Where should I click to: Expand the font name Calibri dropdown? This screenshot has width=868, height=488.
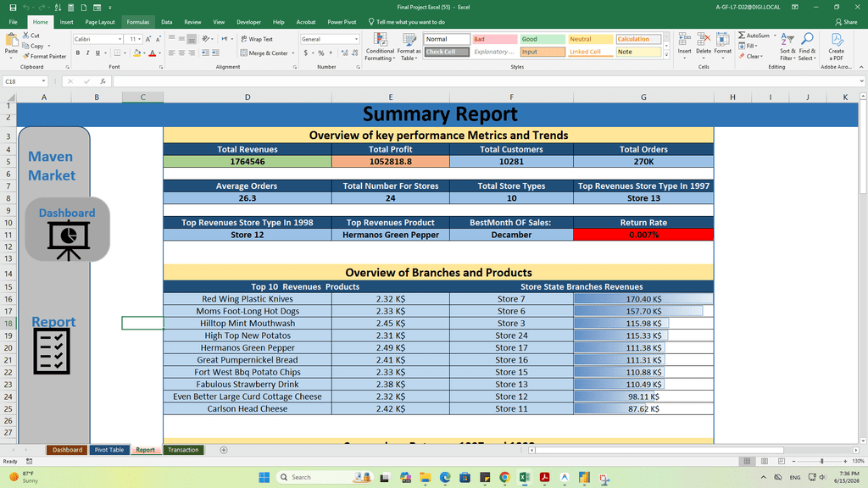pyautogui.click(x=120, y=39)
